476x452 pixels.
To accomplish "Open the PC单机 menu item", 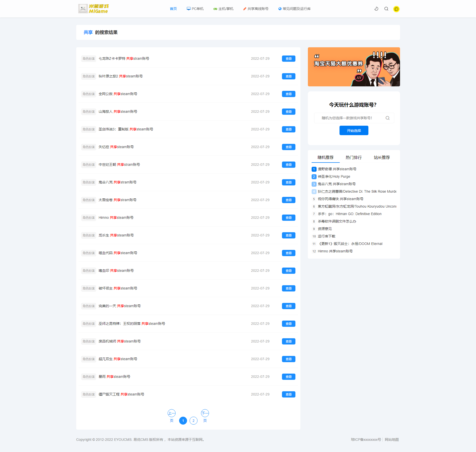I will pyautogui.click(x=195, y=9).
